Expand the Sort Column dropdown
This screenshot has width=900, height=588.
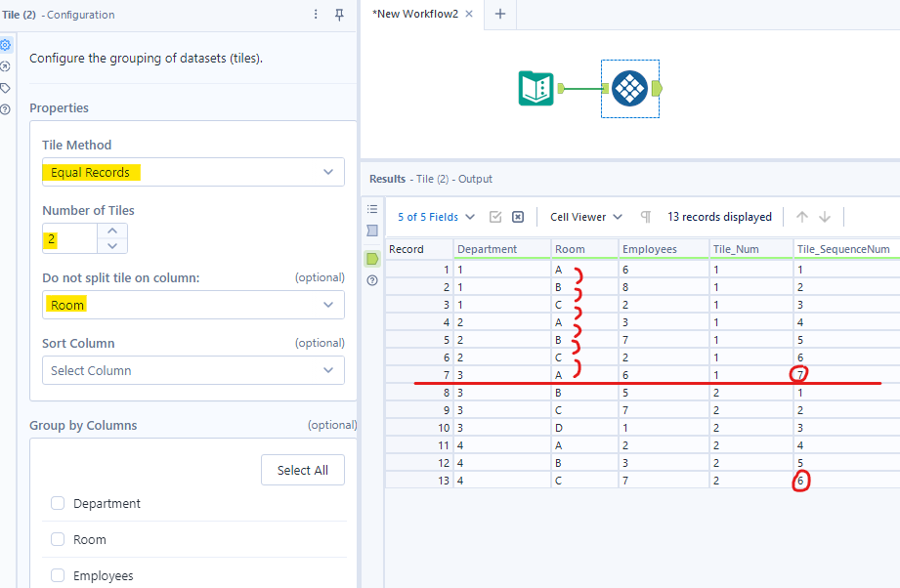point(193,370)
